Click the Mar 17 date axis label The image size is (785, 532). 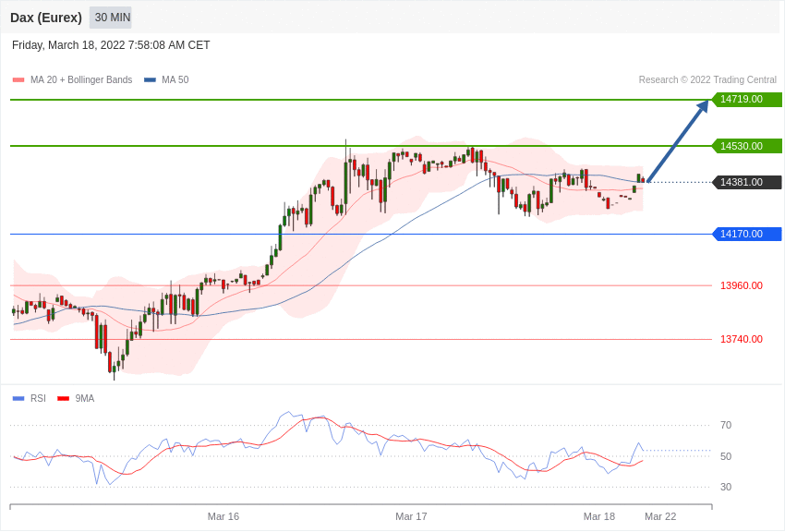411,516
